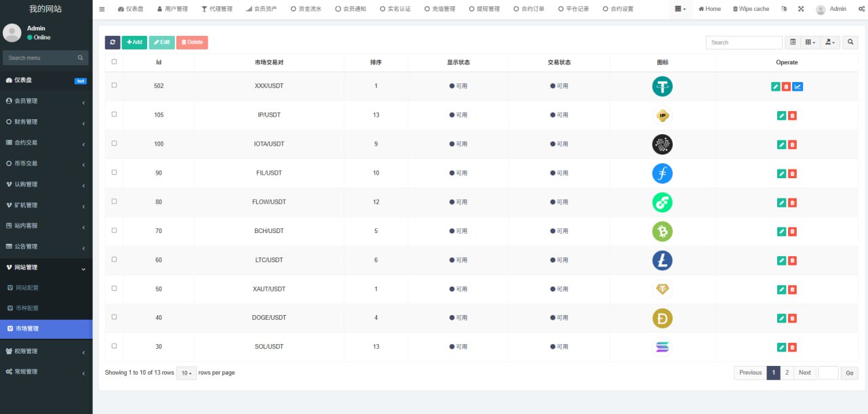Click the BCH/USDT coin icon thumbnail
The height and width of the screenshot is (414, 868).
coord(662,231)
